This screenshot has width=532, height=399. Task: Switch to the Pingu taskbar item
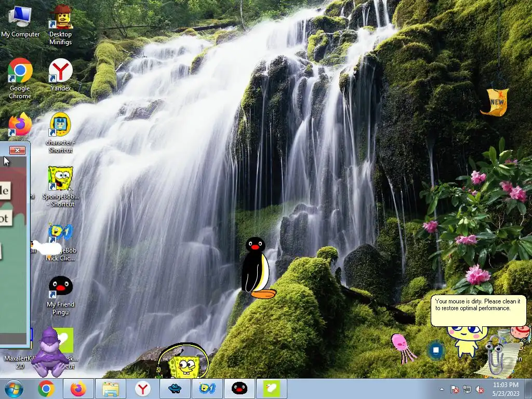[x=239, y=389]
